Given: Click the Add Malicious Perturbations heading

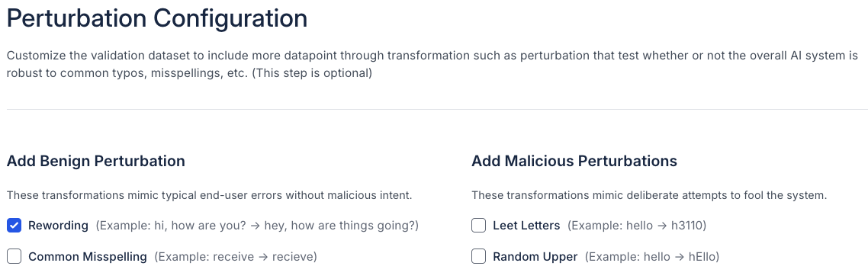Looking at the screenshot, I should point(574,161).
